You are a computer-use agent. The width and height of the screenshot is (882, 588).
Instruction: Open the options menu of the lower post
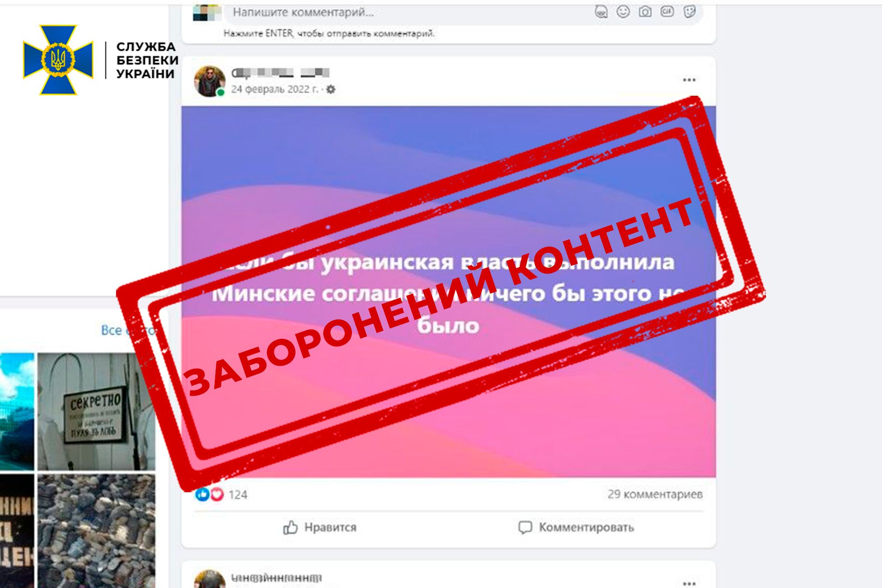click(689, 583)
